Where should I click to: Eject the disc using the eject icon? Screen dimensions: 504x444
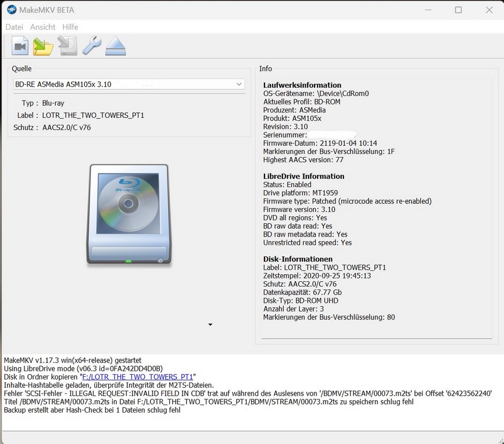(116, 45)
